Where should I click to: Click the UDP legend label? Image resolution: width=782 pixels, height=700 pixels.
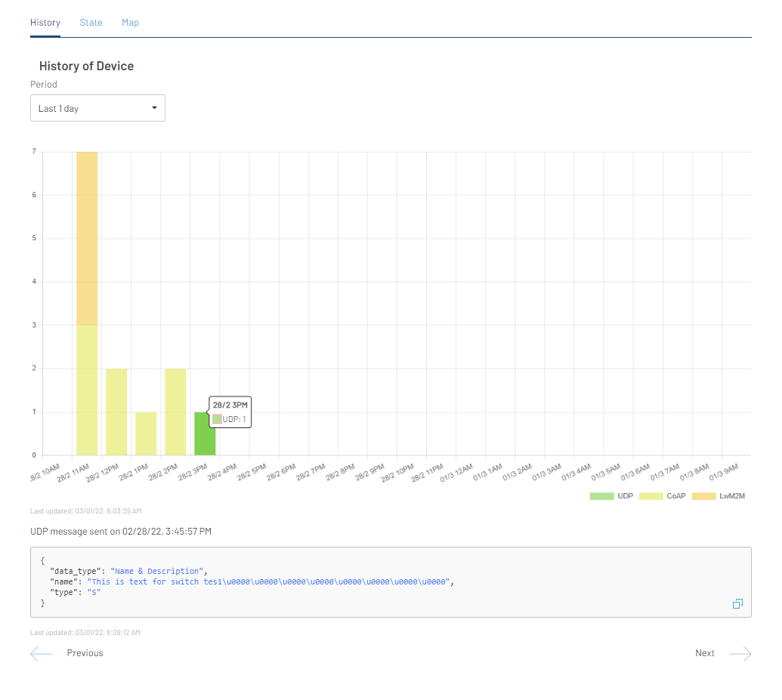click(x=625, y=496)
